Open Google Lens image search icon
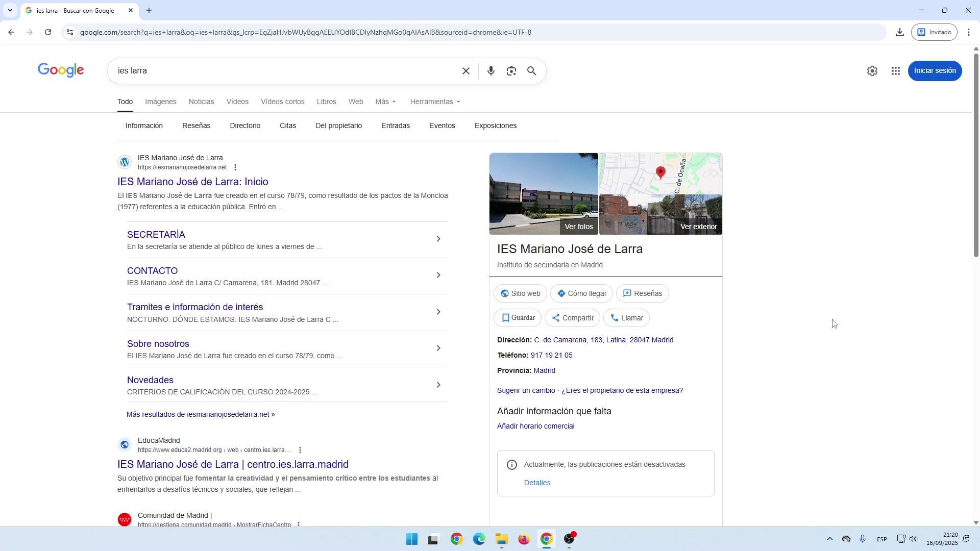 (x=511, y=71)
